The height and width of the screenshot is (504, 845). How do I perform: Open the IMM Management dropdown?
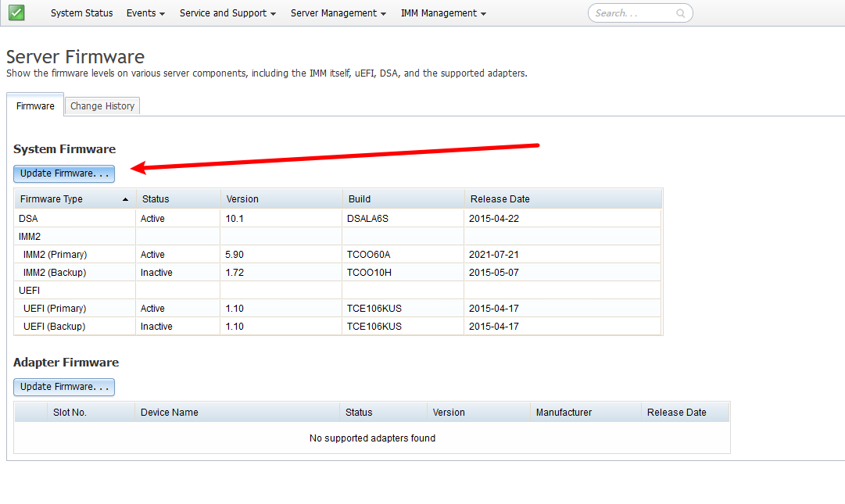click(x=443, y=13)
